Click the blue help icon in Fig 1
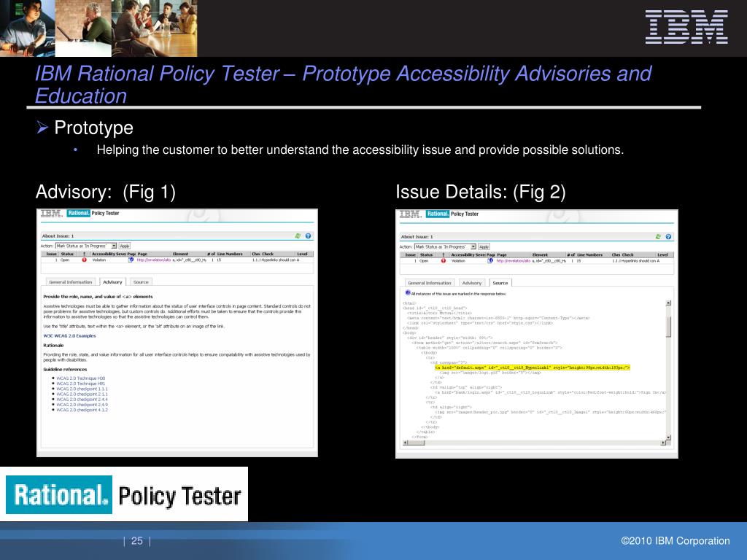 pos(308,236)
